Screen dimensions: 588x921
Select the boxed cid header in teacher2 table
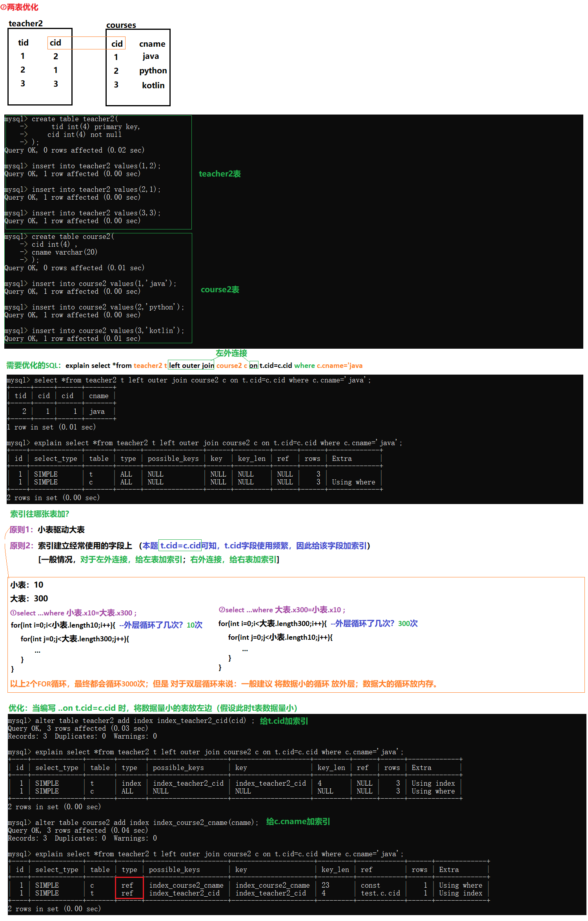pyautogui.click(x=55, y=43)
